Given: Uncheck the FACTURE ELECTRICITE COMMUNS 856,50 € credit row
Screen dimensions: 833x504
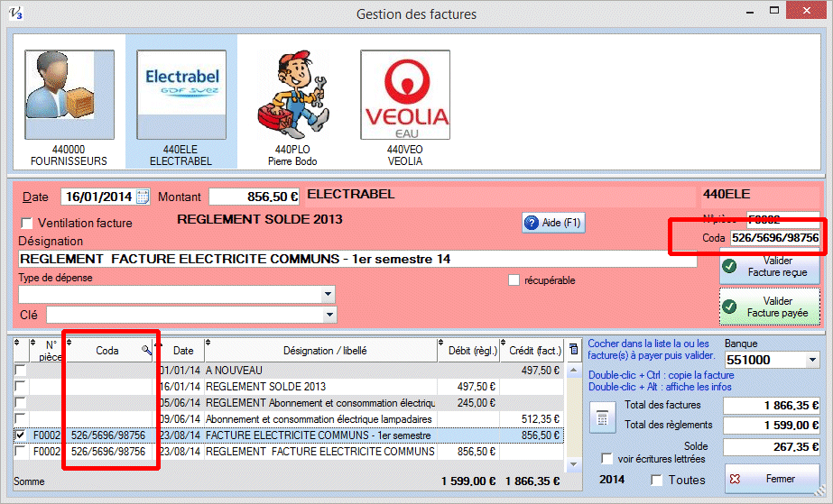Looking at the screenshot, I should (20, 435).
